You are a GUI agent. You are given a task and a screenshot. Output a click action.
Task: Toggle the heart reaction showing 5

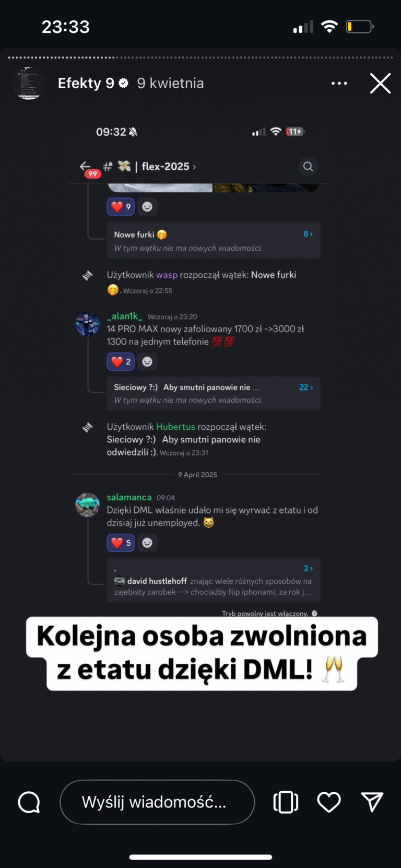tap(121, 543)
